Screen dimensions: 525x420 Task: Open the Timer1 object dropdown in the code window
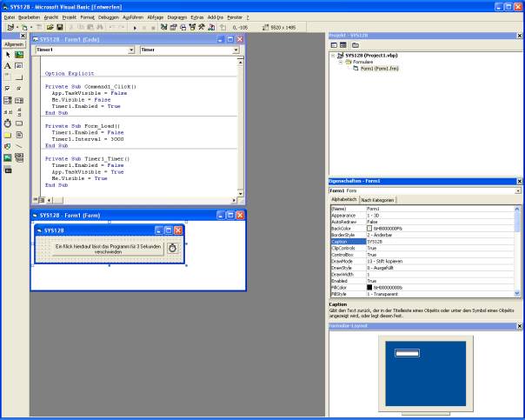pyautogui.click(x=132, y=50)
